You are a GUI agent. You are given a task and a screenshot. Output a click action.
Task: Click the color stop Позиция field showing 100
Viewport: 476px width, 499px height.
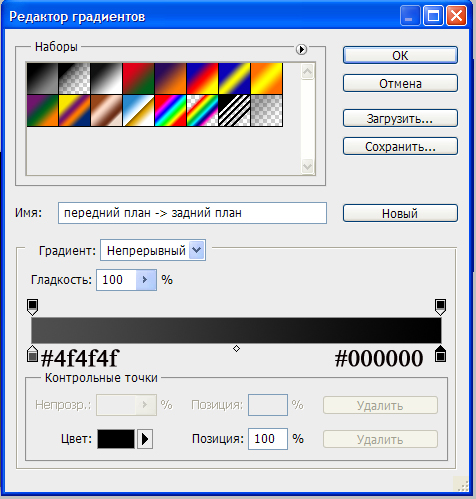point(268,439)
